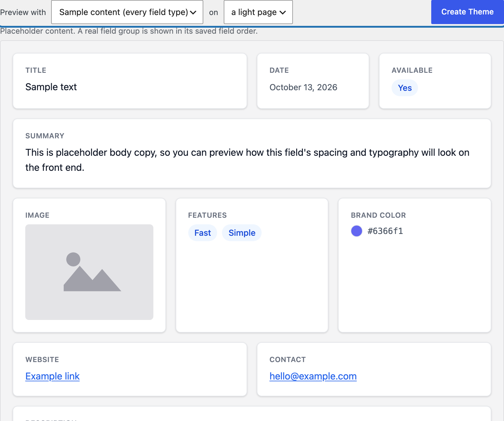The height and width of the screenshot is (421, 504).
Task: Click the 'BRAND COLOR' card label
Action: pos(378,215)
